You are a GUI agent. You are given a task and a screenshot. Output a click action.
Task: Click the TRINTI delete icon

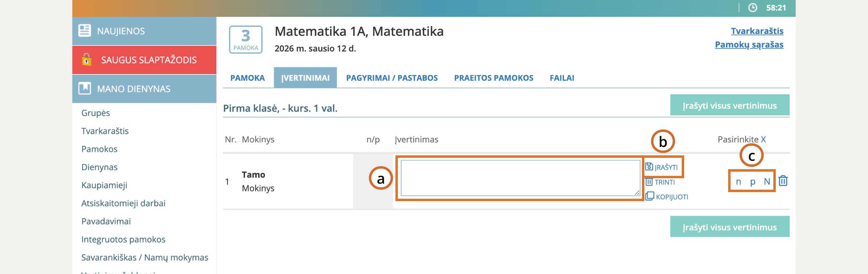coord(649,182)
